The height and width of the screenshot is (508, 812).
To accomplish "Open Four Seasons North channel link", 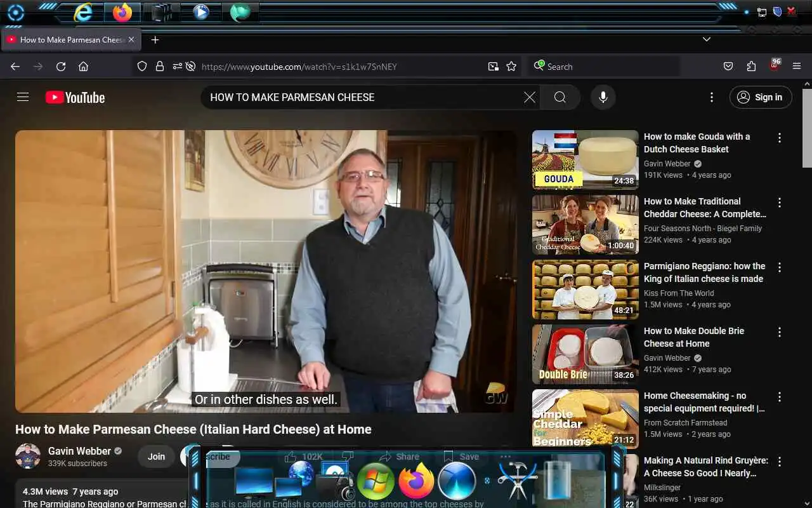I will [x=703, y=229].
